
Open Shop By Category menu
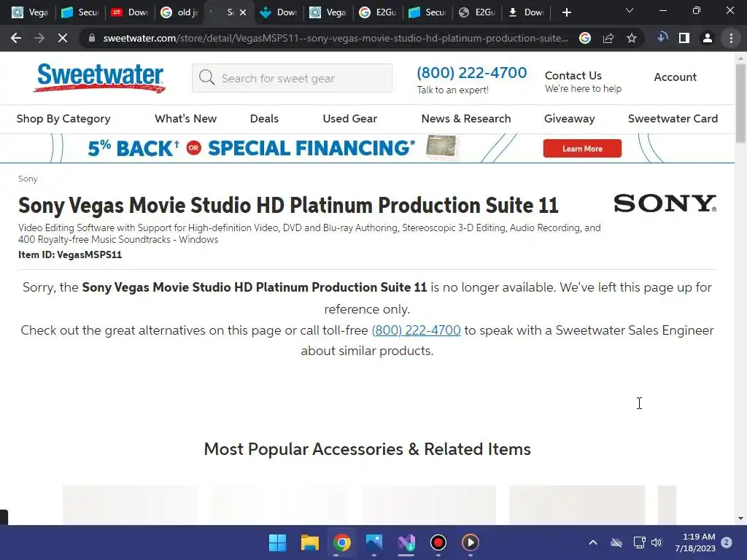(x=63, y=119)
